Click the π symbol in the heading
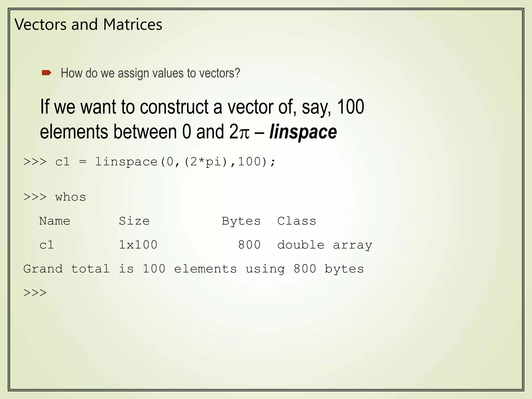The height and width of the screenshot is (399, 532). pos(244,133)
